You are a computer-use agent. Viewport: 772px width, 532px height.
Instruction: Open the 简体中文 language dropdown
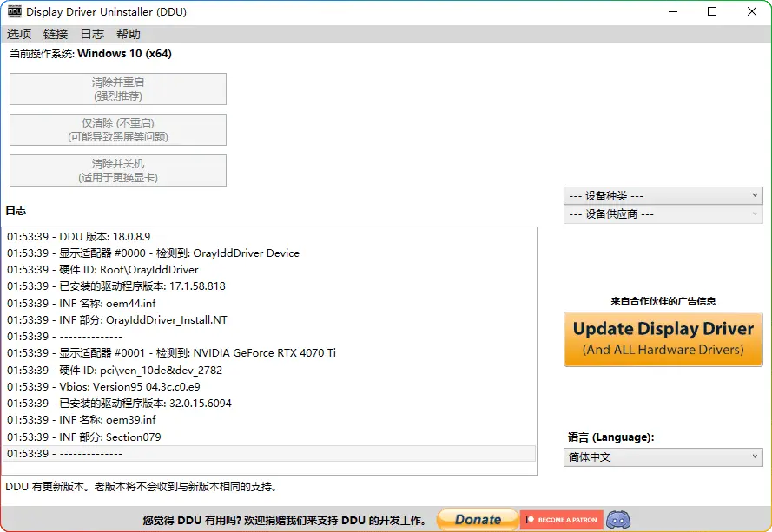(663, 457)
